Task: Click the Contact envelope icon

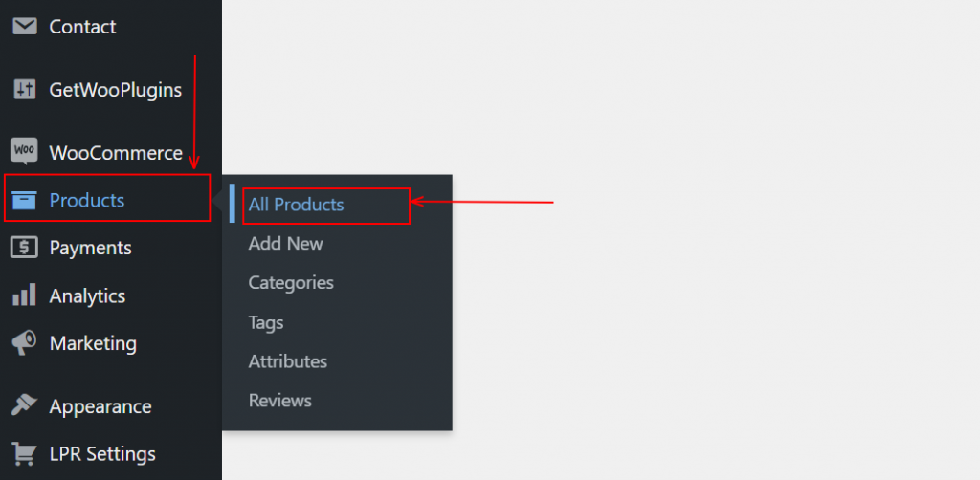Action: [x=24, y=27]
